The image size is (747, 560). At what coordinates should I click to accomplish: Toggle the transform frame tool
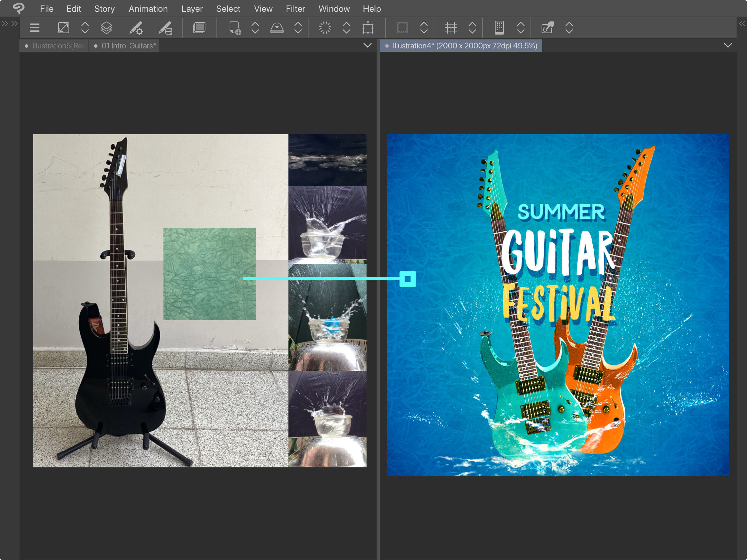tap(368, 28)
